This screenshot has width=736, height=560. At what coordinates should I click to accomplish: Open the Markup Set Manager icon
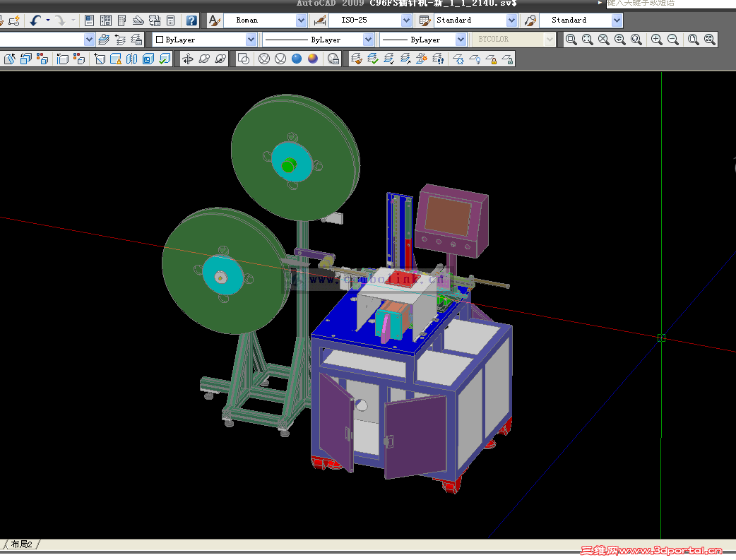pos(155,20)
